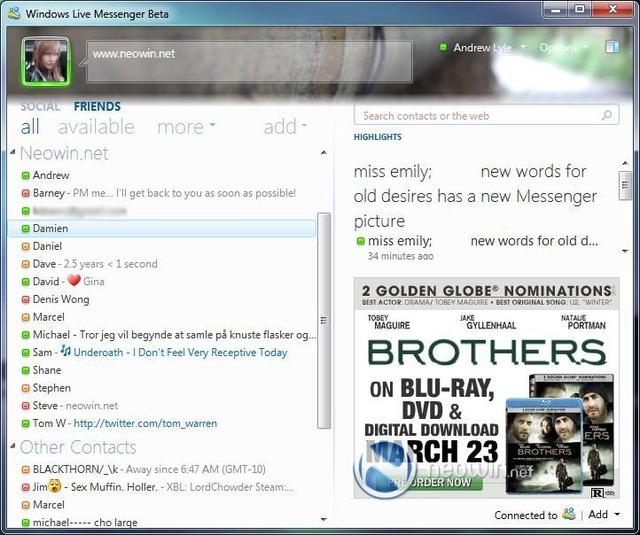
Task: Click the Windows Live Messenger title bar icon
Action: point(14,13)
